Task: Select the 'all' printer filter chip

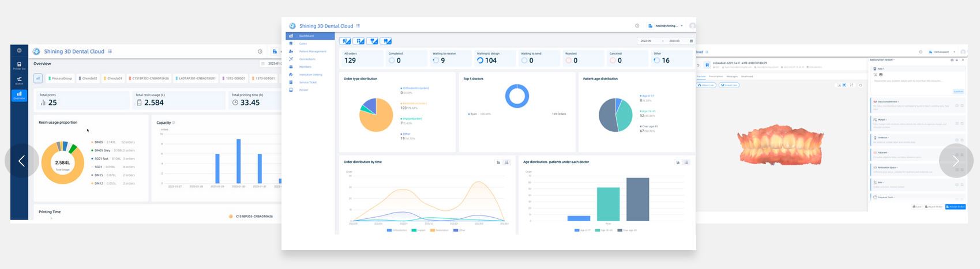Action: click(38, 78)
